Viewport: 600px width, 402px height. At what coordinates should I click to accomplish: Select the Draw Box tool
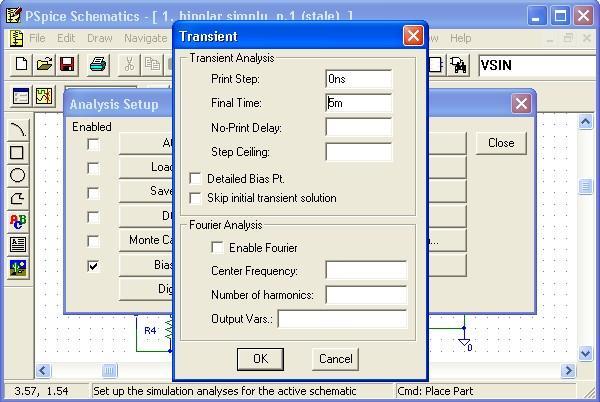(18, 152)
